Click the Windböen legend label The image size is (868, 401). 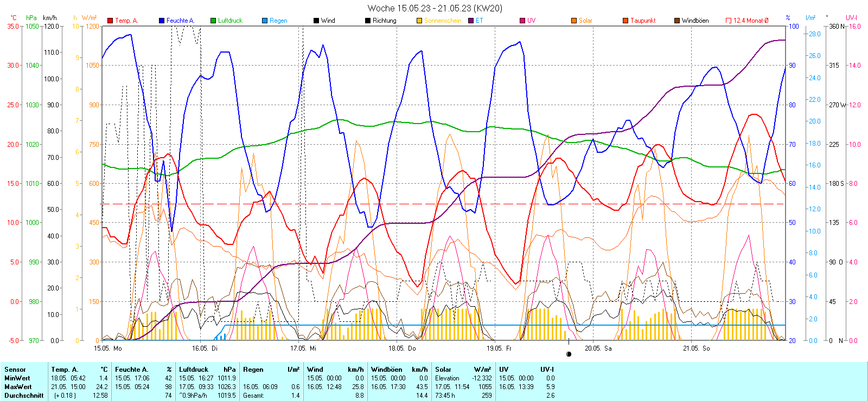(x=695, y=21)
